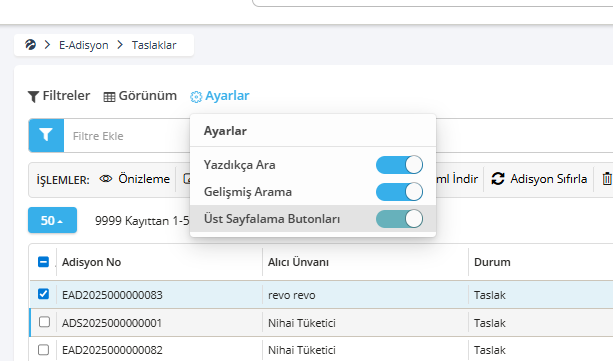Viewport: 613px width, 361px height.
Task: Click the Önizleme action
Action: click(x=134, y=179)
